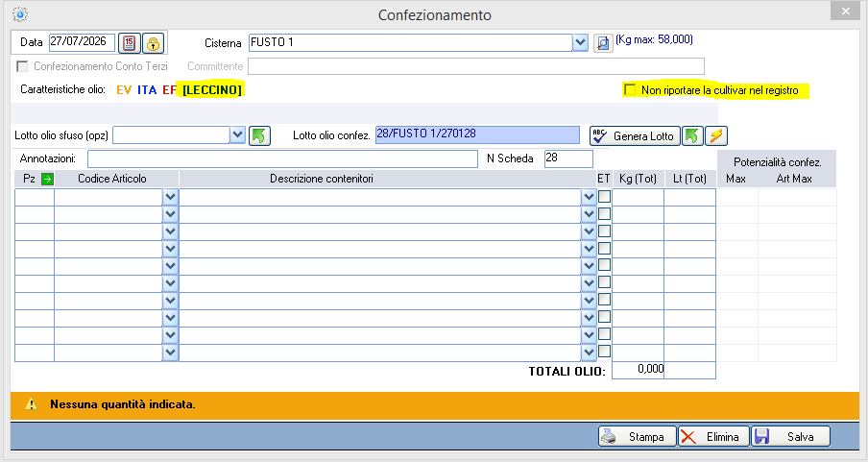Tick the ET checkbox in last row
This screenshot has height=462, width=868.
tap(605, 352)
